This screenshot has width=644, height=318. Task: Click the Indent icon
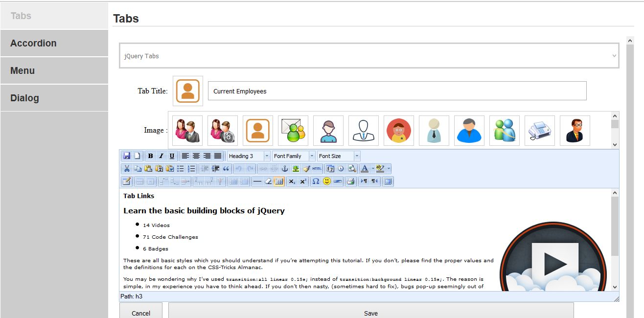[216, 169]
